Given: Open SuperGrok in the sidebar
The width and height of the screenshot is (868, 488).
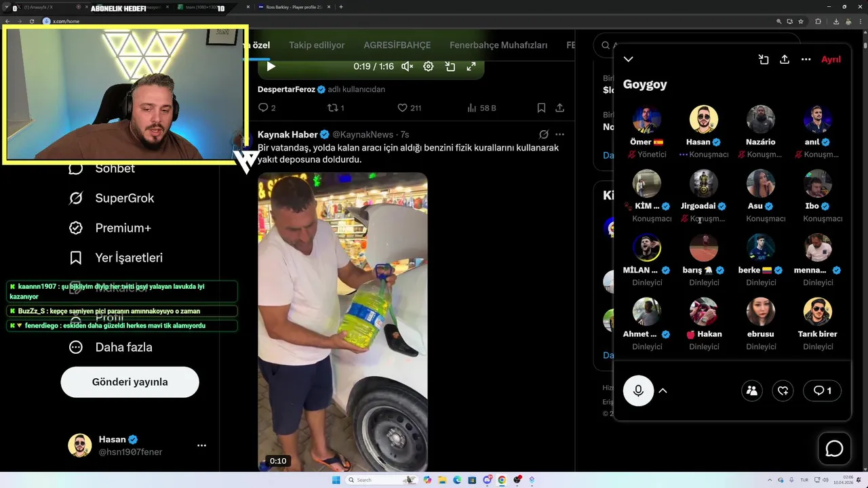Looking at the screenshot, I should (x=111, y=198).
